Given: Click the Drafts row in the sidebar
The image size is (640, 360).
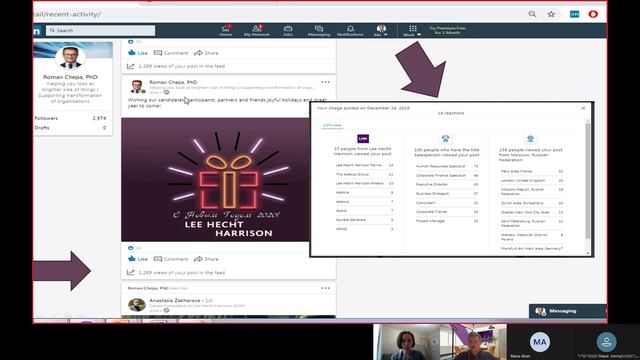Looking at the screenshot, I should click(70, 128).
